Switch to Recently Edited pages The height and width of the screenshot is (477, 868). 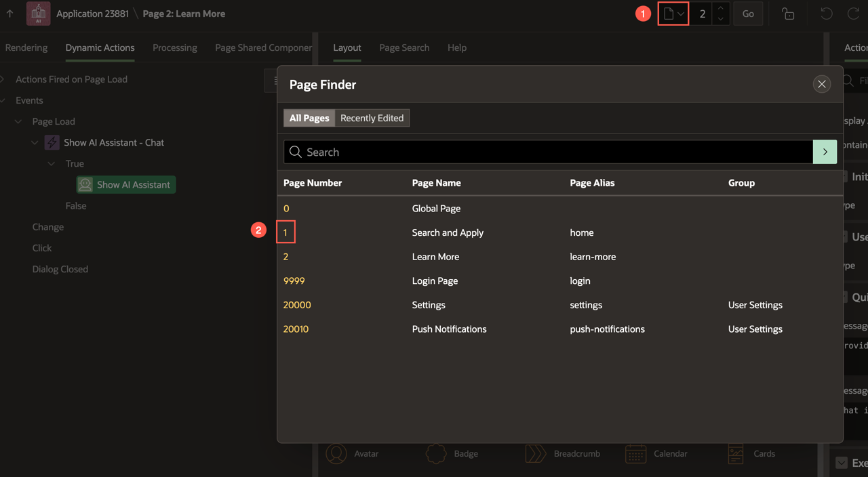tap(372, 118)
